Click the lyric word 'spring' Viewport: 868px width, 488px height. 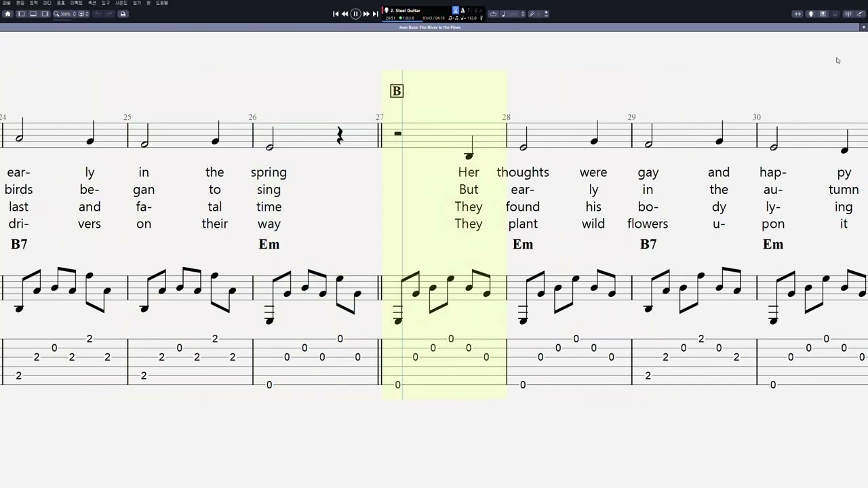tap(269, 173)
